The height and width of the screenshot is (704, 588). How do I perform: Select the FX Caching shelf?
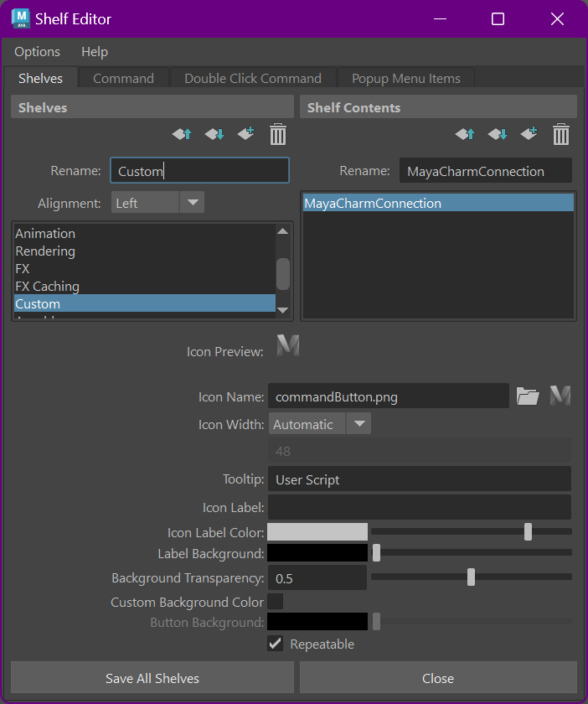[x=145, y=286]
